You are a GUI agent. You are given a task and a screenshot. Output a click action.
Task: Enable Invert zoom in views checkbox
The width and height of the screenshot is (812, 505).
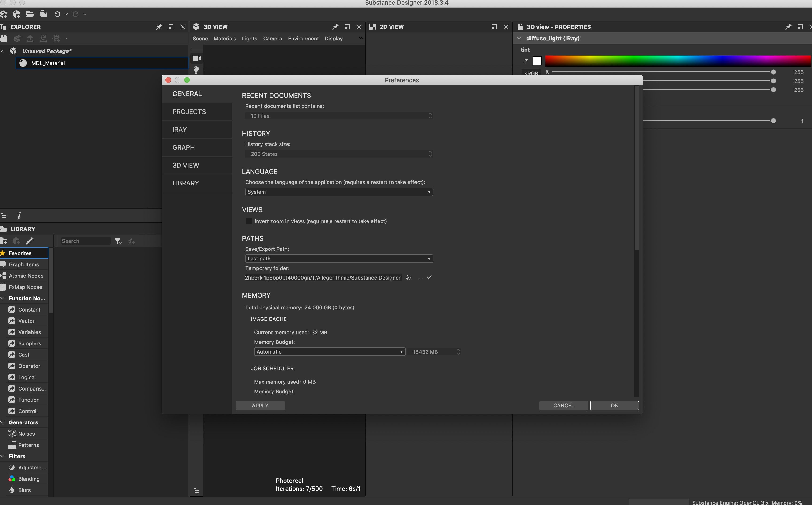pos(249,221)
